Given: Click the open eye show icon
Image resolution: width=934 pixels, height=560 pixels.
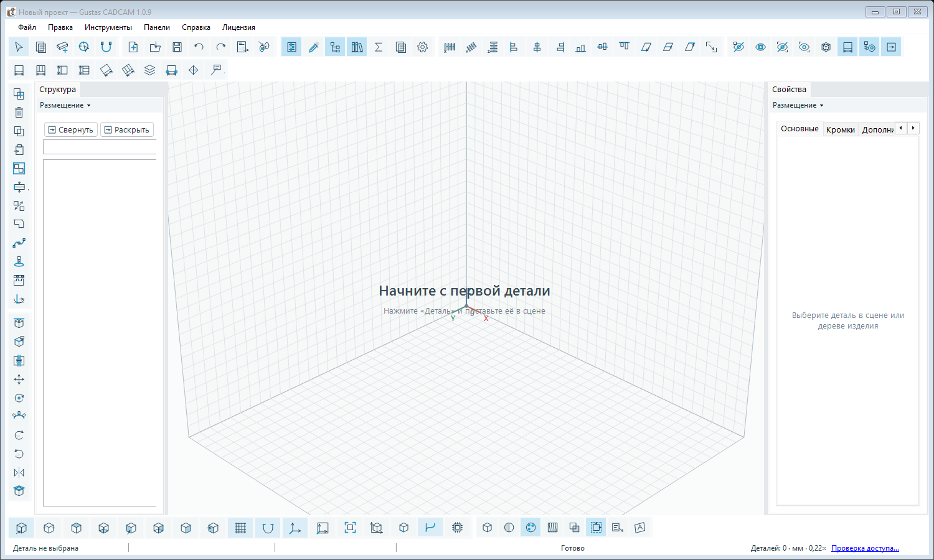Looking at the screenshot, I should pyautogui.click(x=761, y=47).
